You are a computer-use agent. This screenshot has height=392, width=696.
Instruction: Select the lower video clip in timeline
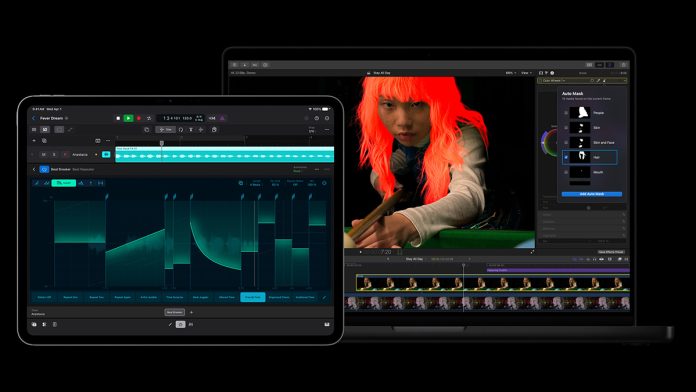487,302
